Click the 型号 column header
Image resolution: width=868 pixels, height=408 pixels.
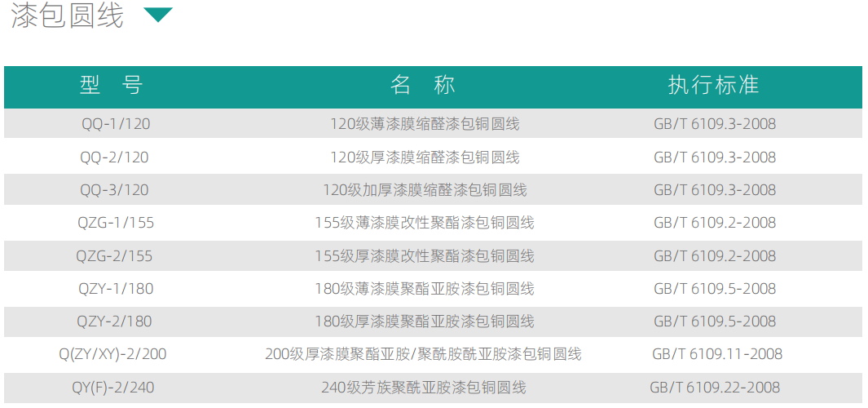click(112, 85)
